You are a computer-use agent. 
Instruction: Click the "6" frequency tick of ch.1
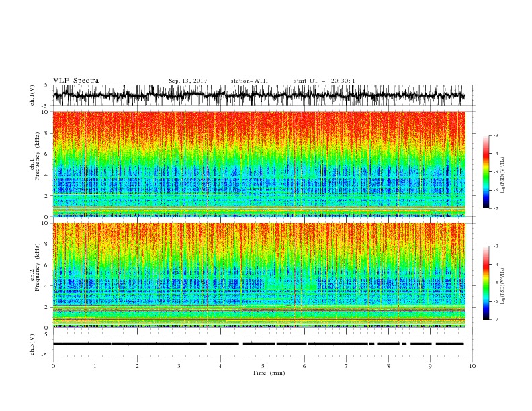[x=47, y=154]
